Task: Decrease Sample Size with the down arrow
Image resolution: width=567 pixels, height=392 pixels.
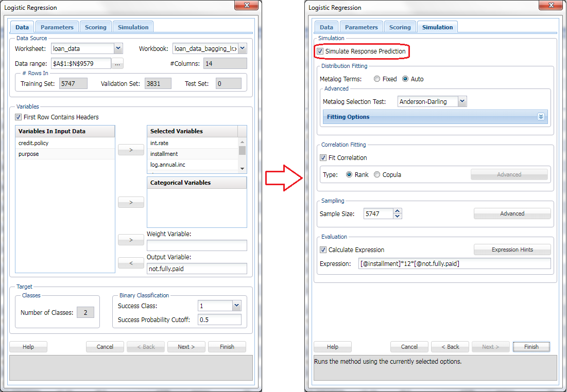Action: [x=397, y=216]
